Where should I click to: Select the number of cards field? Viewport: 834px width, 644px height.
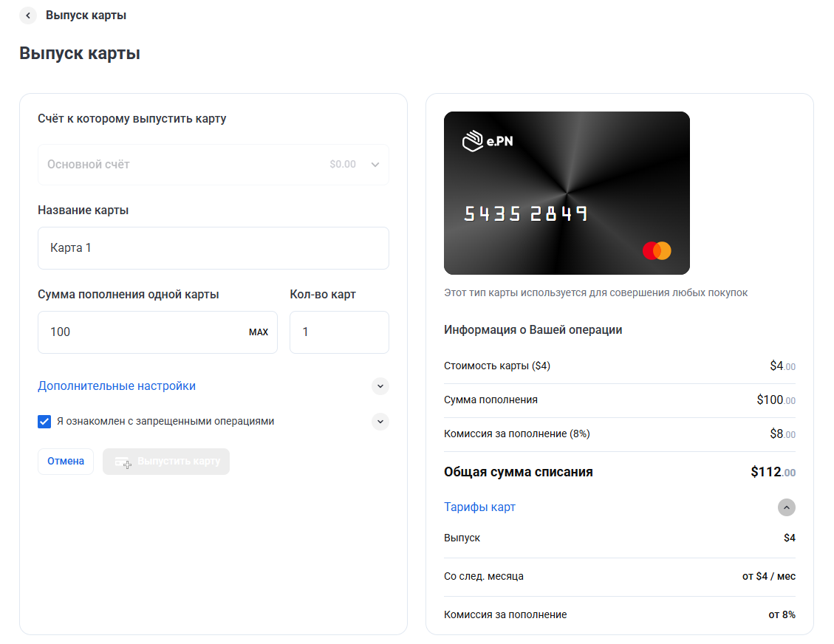[338, 332]
